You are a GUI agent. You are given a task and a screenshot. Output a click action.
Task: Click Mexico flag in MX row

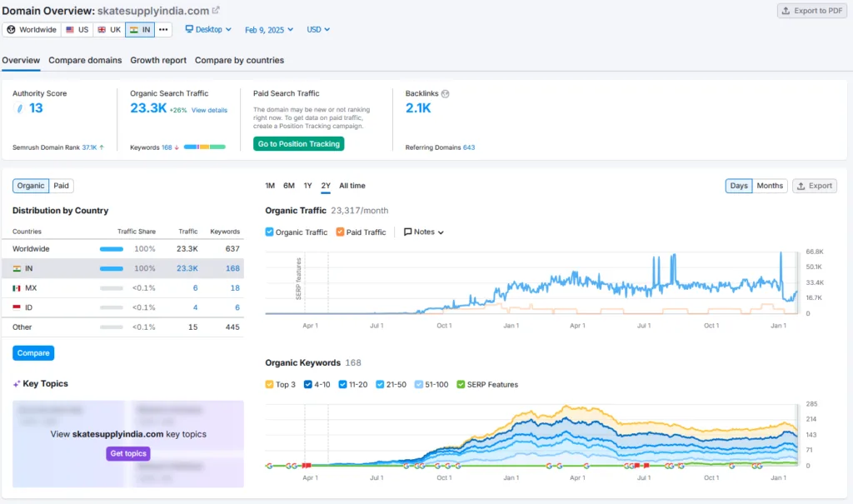[x=17, y=288]
